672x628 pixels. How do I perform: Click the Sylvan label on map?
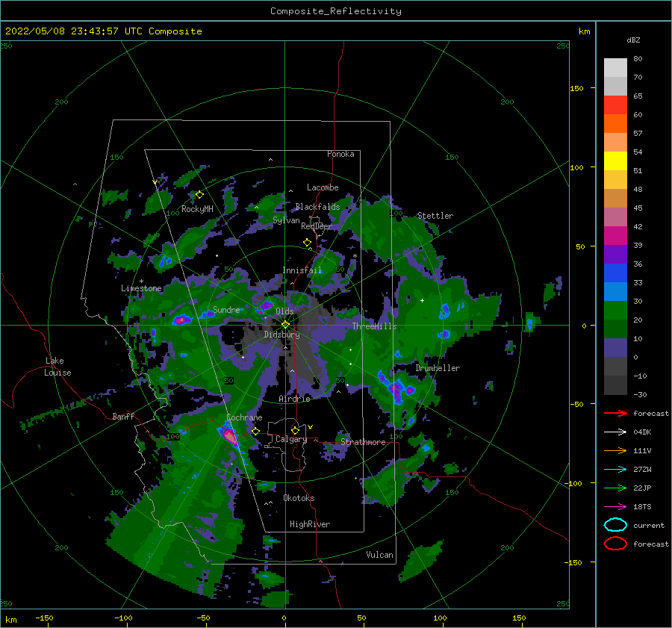(286, 220)
